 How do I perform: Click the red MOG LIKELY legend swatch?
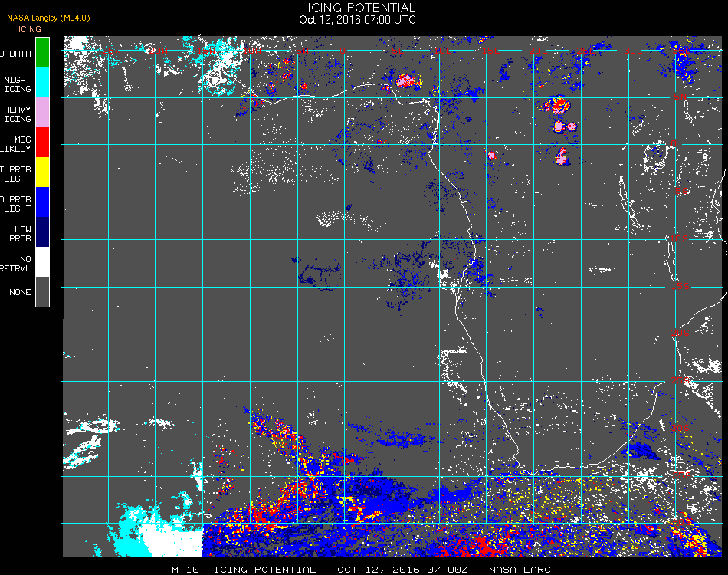coord(42,143)
